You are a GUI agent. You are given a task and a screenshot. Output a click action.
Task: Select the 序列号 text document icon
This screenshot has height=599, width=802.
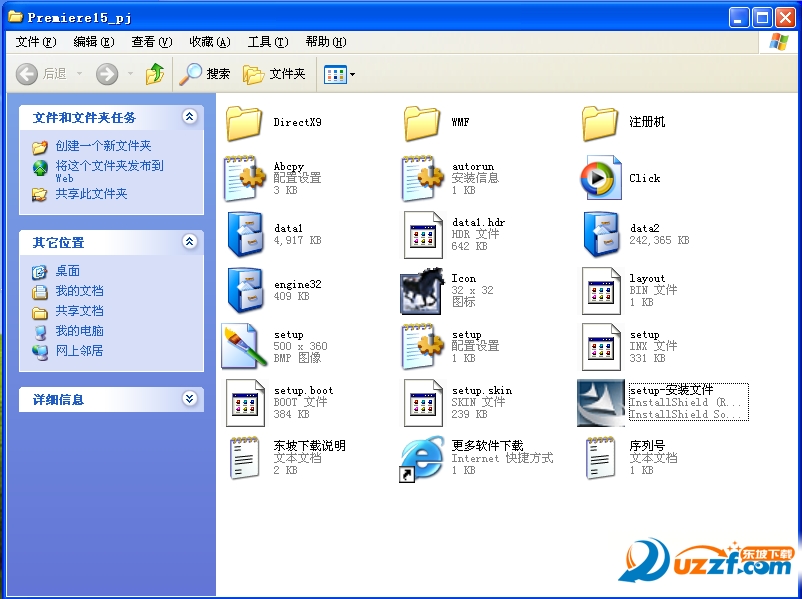600,457
